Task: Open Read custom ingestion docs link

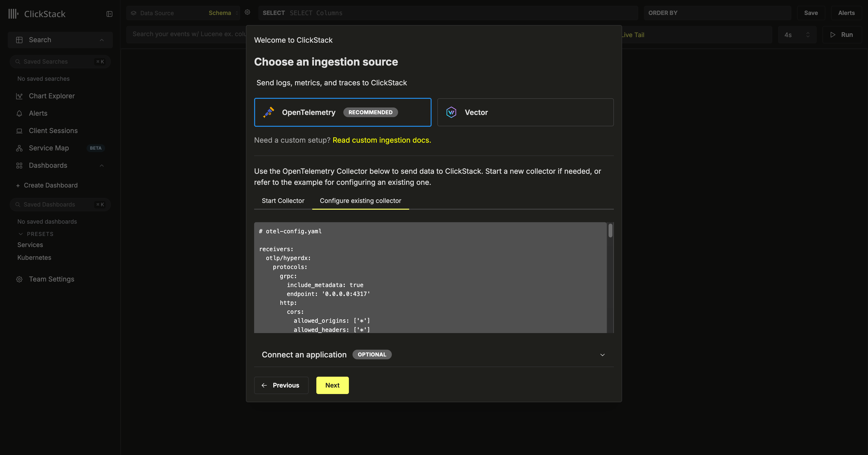Action: (x=381, y=140)
